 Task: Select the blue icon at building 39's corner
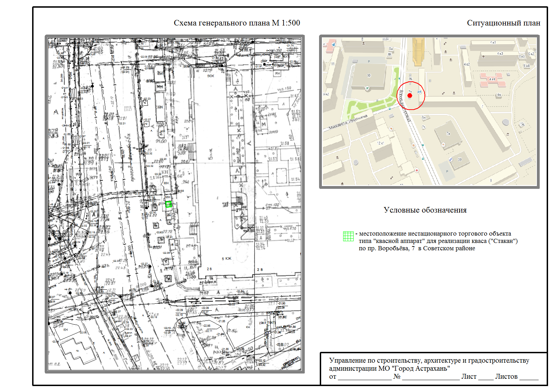tap(451, 160)
